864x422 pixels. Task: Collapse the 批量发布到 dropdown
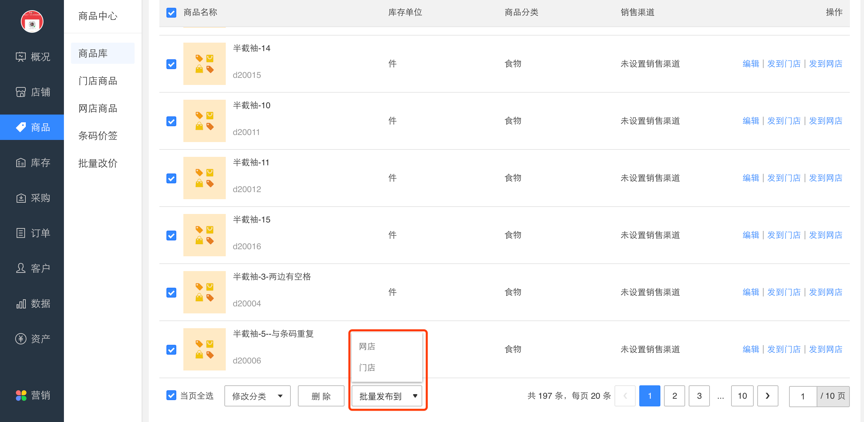click(387, 396)
